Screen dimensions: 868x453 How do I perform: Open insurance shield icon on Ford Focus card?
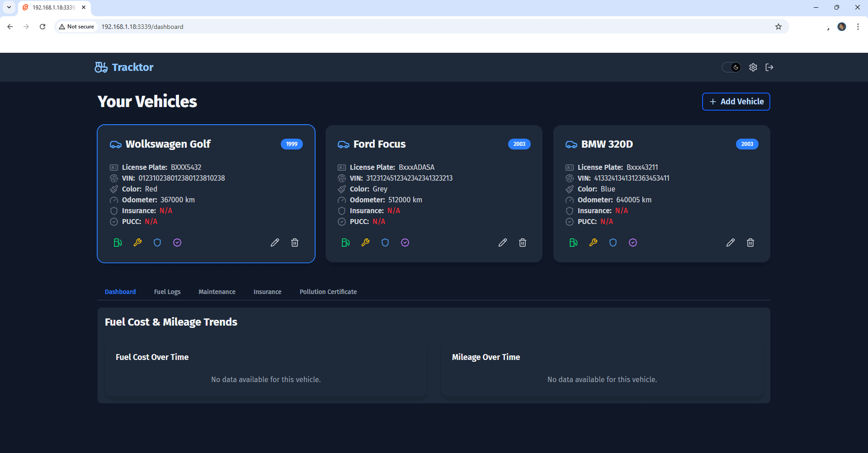click(385, 243)
